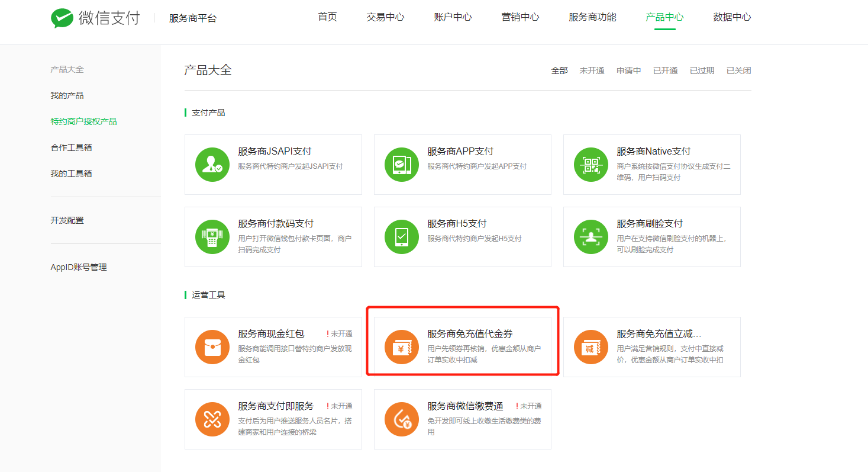Click description 服务商代特约商户发起JSAPI支付
Screen dimensions: 868x472
(x=291, y=166)
